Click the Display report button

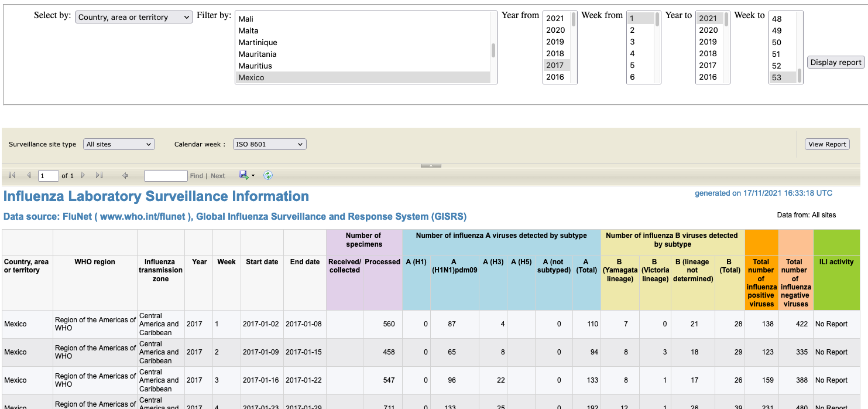(836, 62)
